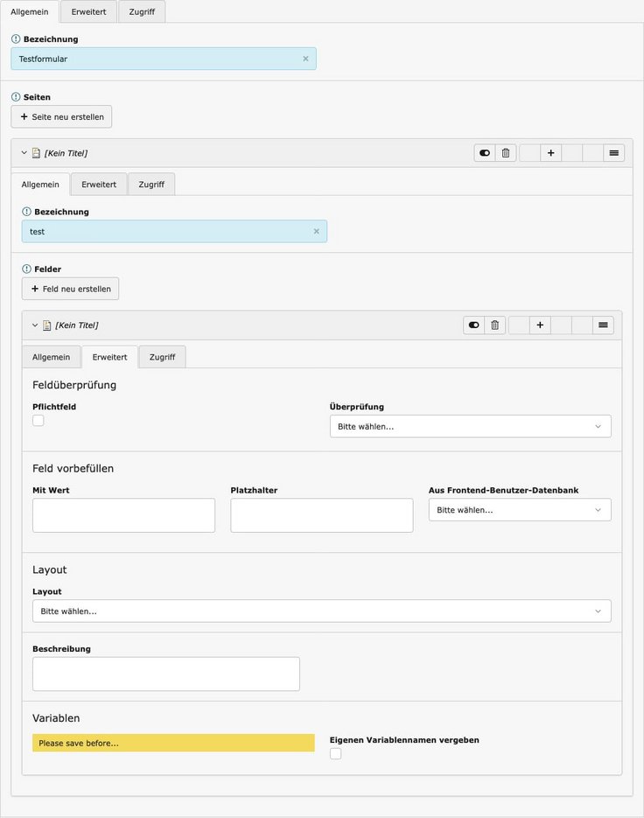Open the Aus Frontend-Benutzer-Datenbank dropdown
The height and width of the screenshot is (818, 644).
pos(520,510)
